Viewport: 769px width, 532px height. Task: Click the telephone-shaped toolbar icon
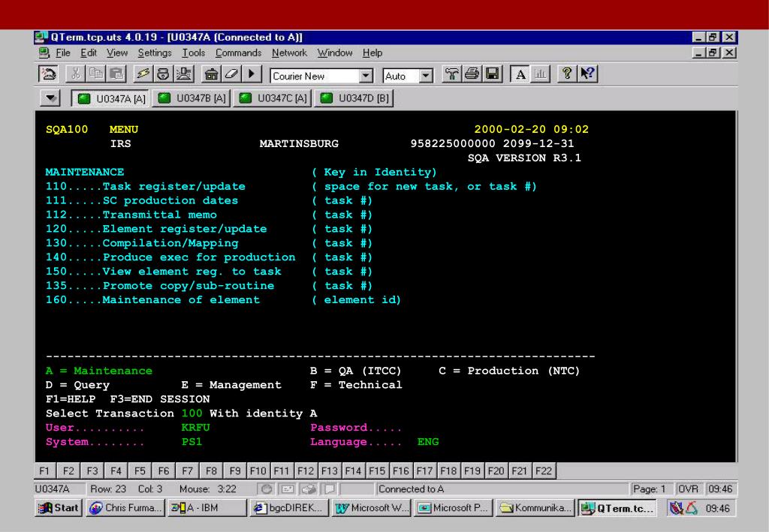pyautogui.click(x=163, y=74)
